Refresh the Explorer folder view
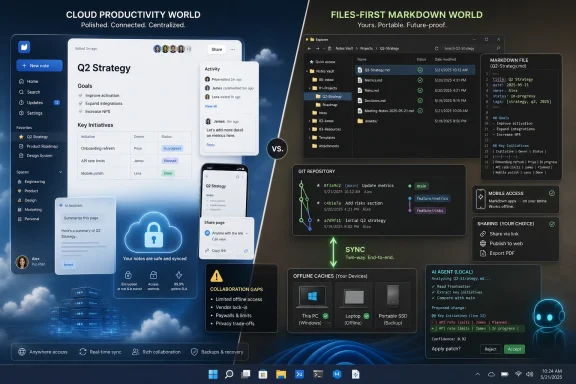The width and height of the screenshot is (576, 384). 436,49
